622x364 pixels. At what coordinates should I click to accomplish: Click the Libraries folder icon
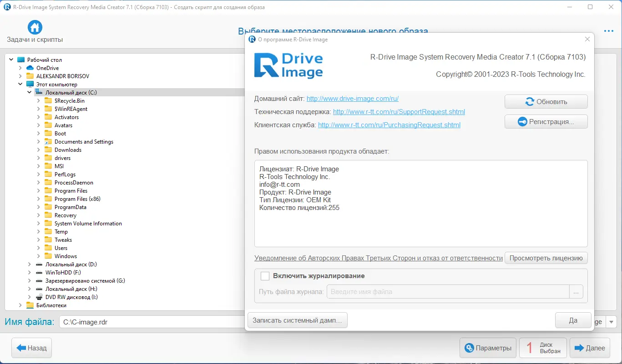30,305
